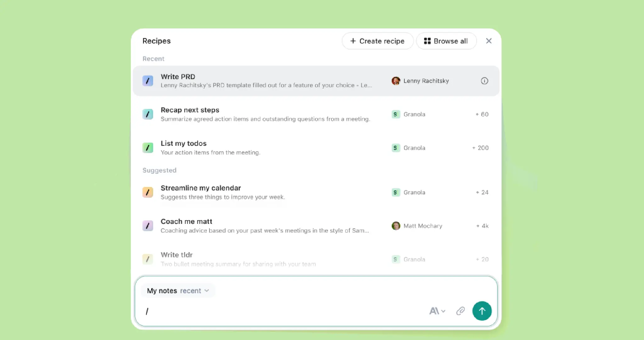Select the Recap next steps recipe
This screenshot has width=644, height=340.
[x=265, y=114]
